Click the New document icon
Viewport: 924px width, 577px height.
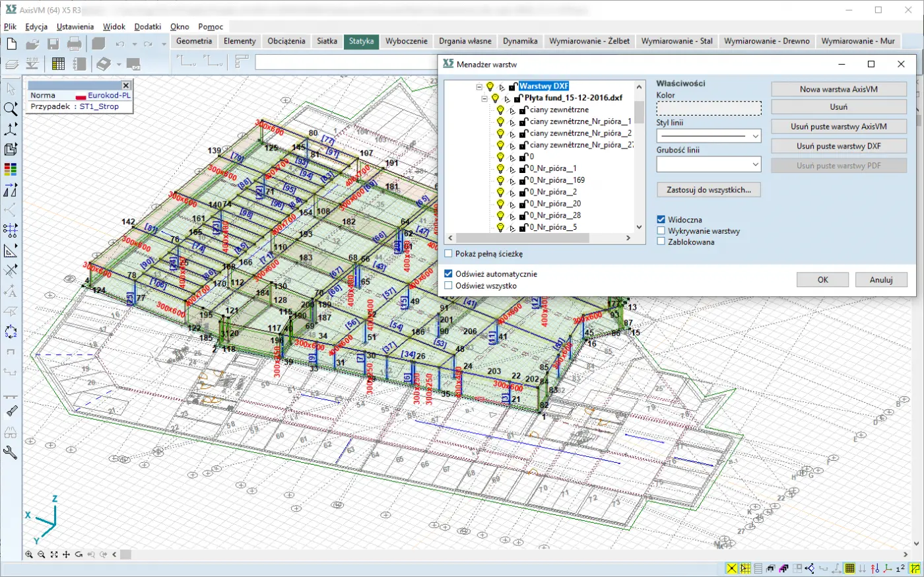pyautogui.click(x=12, y=44)
